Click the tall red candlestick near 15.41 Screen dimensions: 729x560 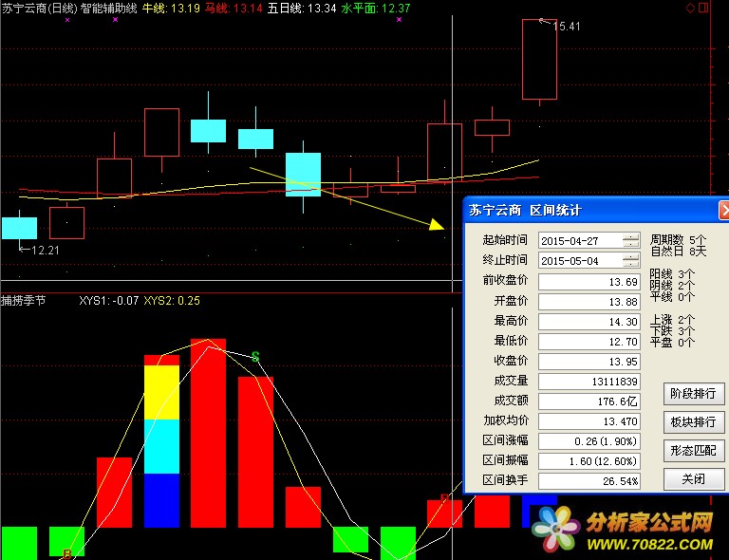click(x=539, y=60)
